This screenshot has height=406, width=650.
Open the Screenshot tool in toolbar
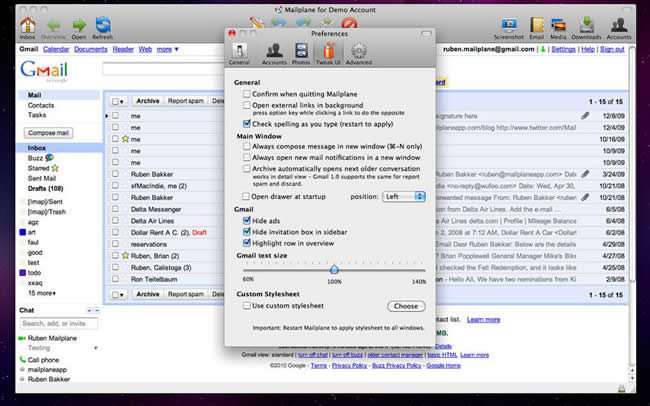tap(509, 25)
